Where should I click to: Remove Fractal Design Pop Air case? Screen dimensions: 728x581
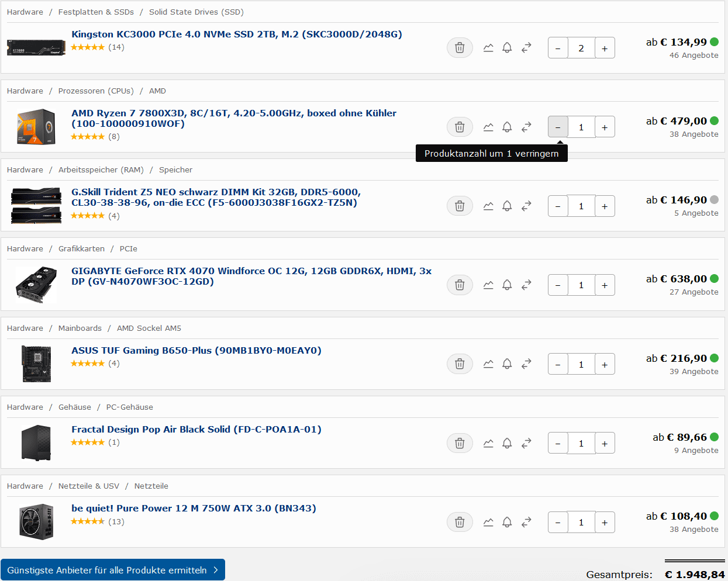pos(460,443)
